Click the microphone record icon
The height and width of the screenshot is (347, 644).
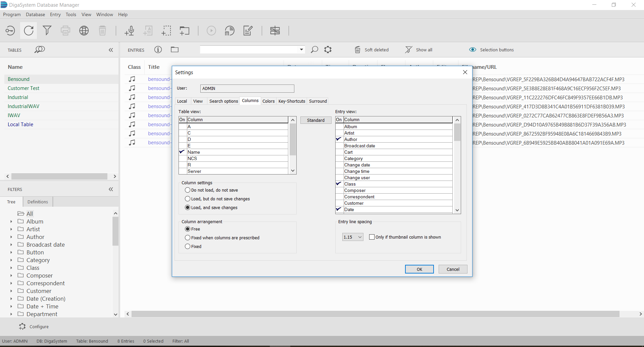(129, 31)
